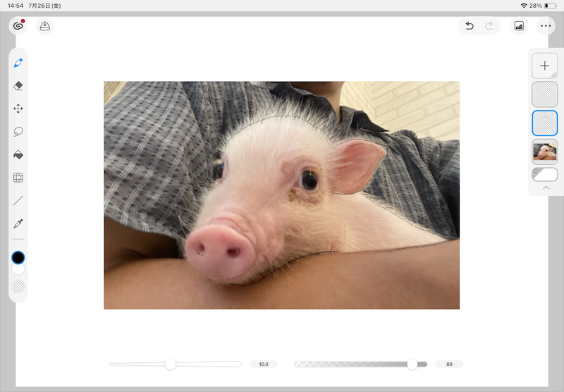
Task: Tap the 14:54 clock in status bar
Action: click(x=15, y=6)
